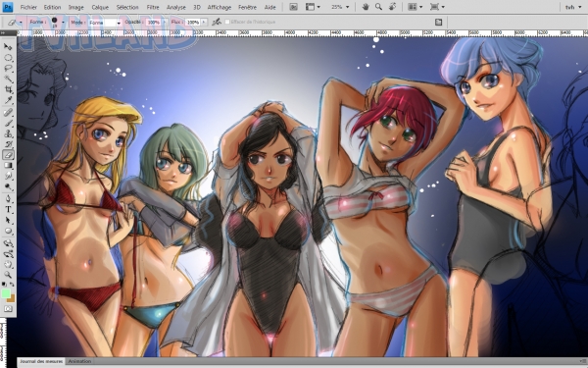The width and height of the screenshot is (588, 368).
Task: Select the Move tool
Action: (x=8, y=47)
